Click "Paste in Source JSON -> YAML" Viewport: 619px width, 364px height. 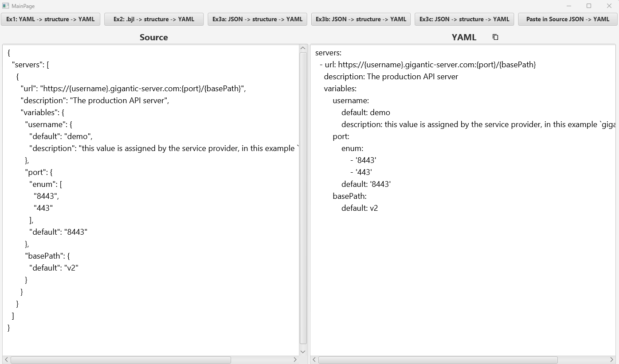(x=567, y=19)
